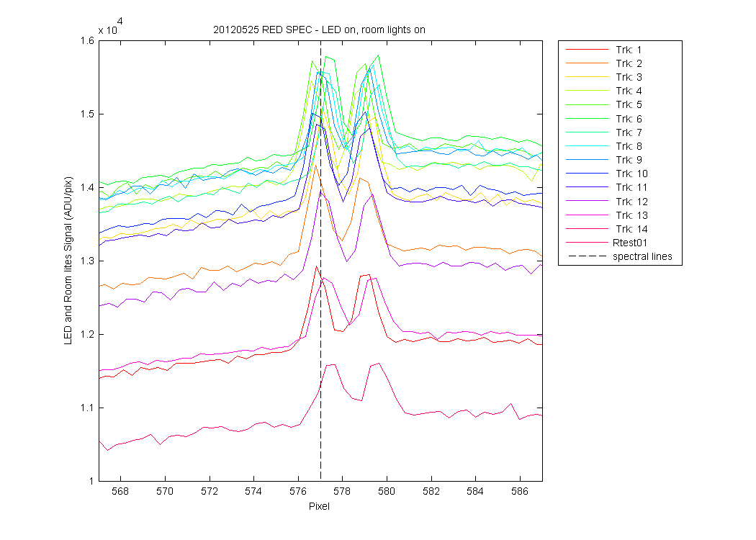Image resolution: width=756 pixels, height=540 pixels.
Task: Click the dashed line sample beside spectral lines
Action: (x=587, y=256)
